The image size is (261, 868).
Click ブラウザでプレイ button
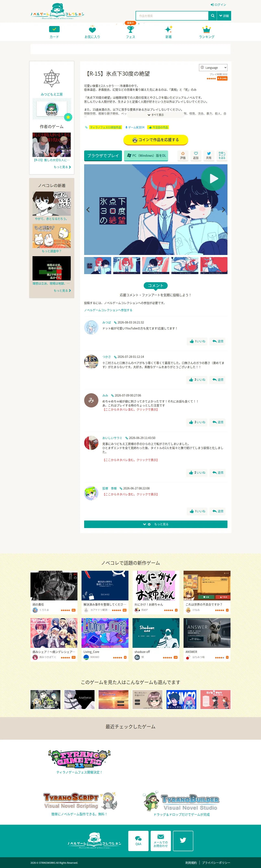103,156
